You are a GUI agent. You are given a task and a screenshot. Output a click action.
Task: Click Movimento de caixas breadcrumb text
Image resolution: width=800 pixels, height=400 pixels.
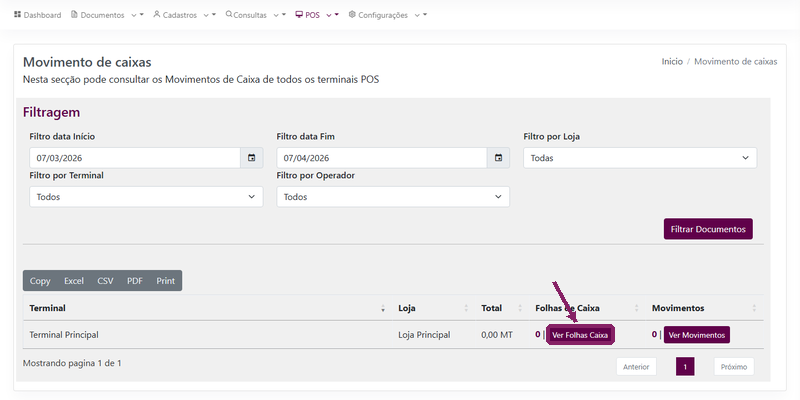(736, 61)
